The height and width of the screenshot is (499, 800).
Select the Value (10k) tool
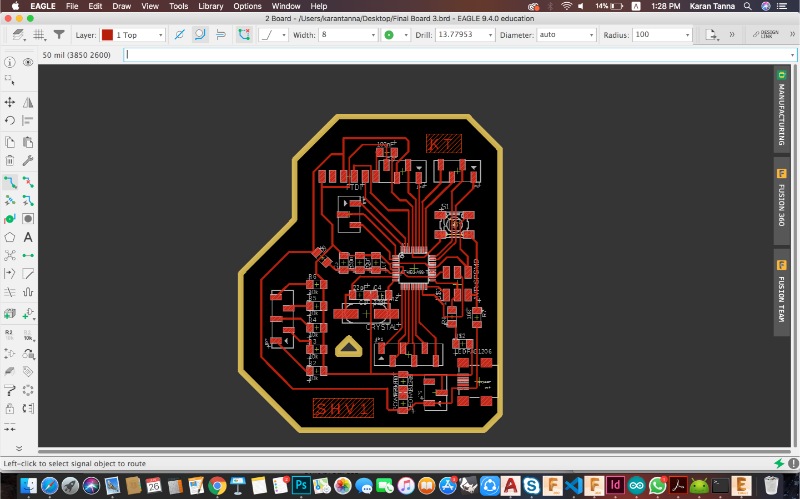28,335
